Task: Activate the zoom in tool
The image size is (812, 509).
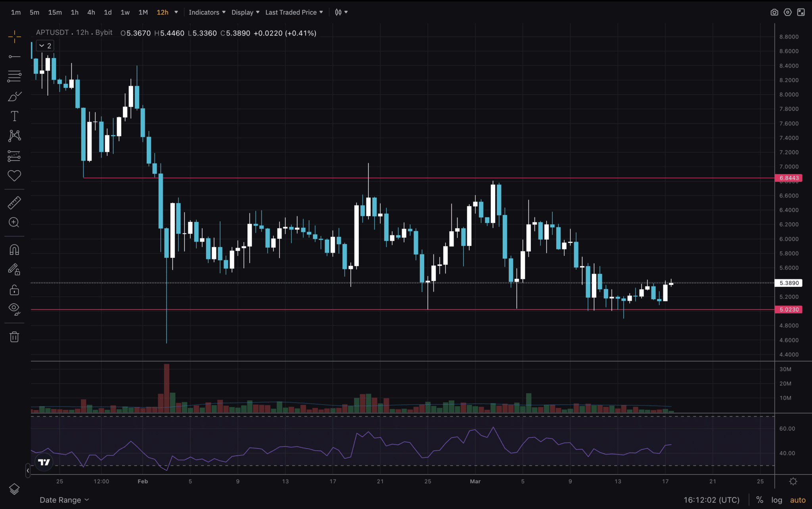Action: [x=14, y=223]
